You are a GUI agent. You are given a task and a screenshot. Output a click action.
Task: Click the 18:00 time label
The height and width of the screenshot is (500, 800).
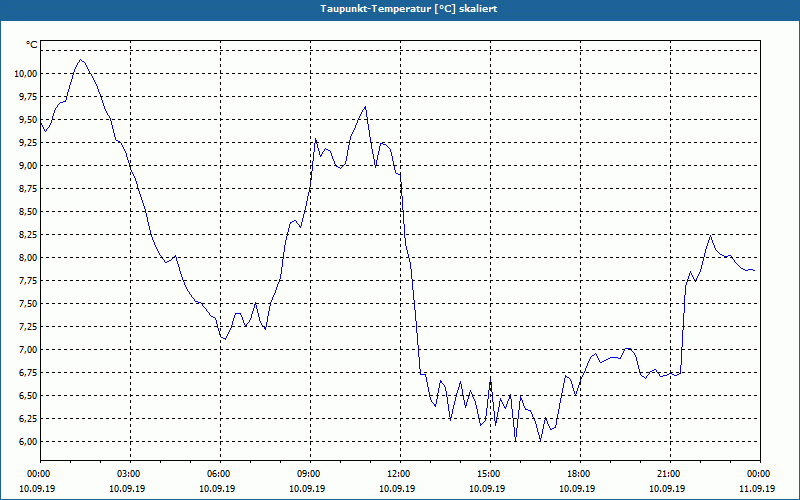pos(580,474)
